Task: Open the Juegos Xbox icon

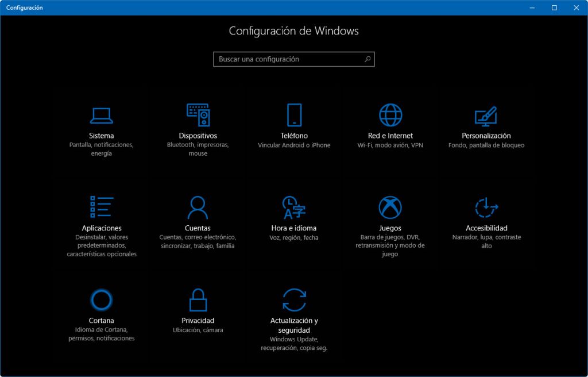Action: click(390, 207)
